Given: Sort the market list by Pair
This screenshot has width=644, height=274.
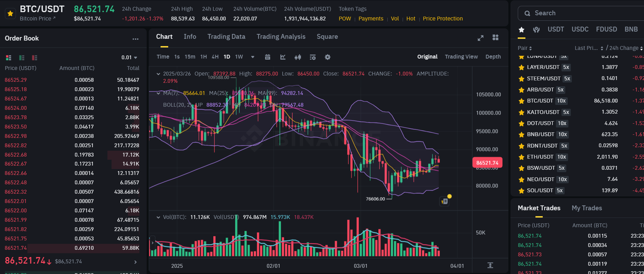Looking at the screenshot, I should (x=525, y=48).
